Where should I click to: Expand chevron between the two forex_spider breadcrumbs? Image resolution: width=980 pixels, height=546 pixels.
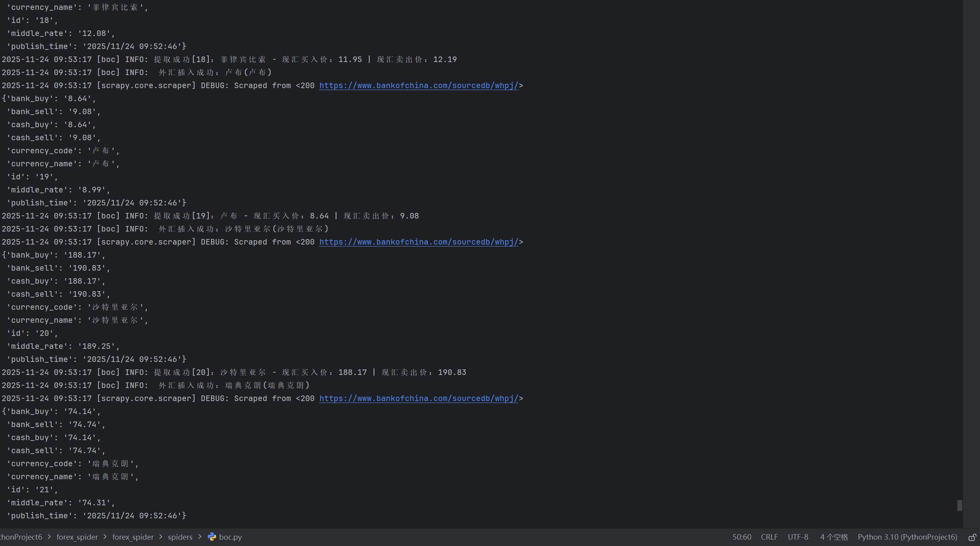tap(105, 537)
